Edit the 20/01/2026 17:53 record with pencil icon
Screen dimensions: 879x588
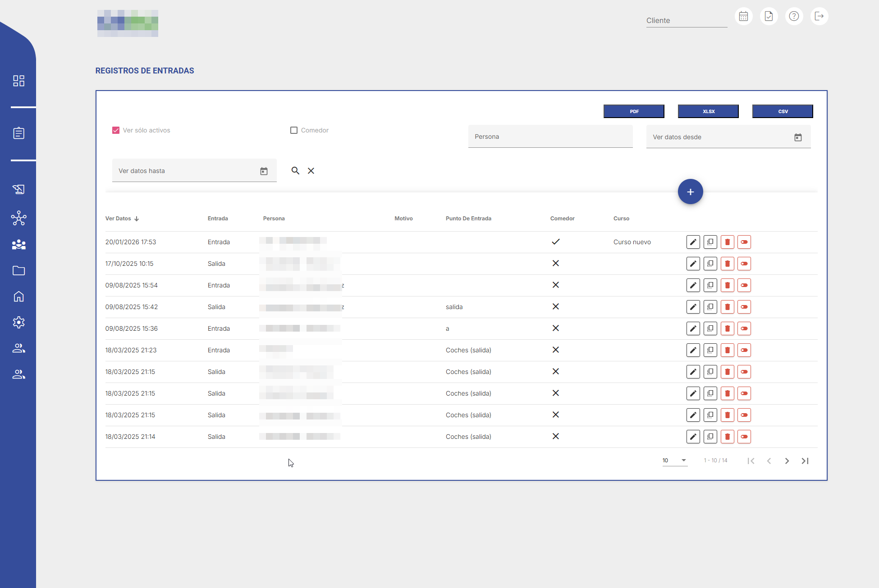[x=693, y=242]
